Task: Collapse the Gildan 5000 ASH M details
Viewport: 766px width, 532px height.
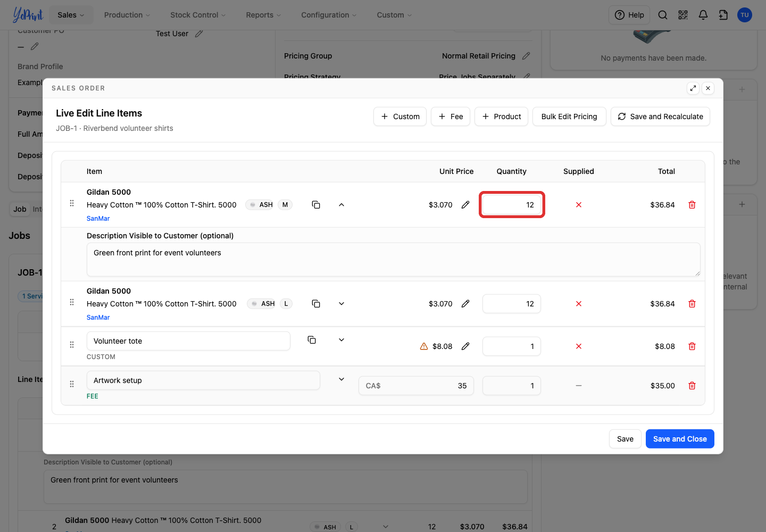Action: [342, 205]
